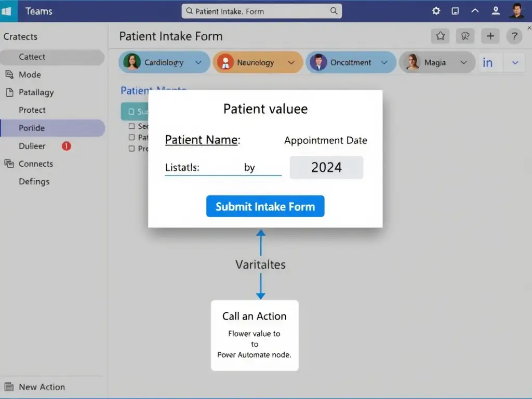This screenshot has height=399, width=532.
Task: Click the blue 'in' icon tab
Action: (x=487, y=62)
